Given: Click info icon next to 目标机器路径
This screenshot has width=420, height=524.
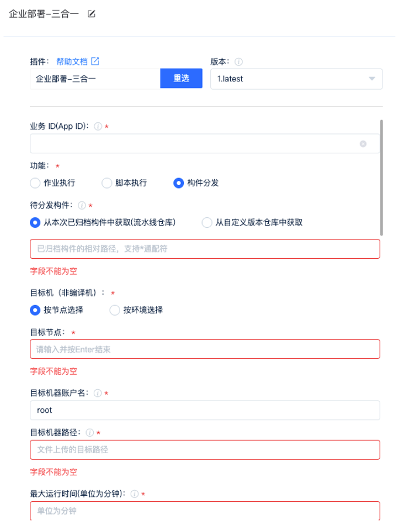Looking at the screenshot, I should pyautogui.click(x=90, y=433).
